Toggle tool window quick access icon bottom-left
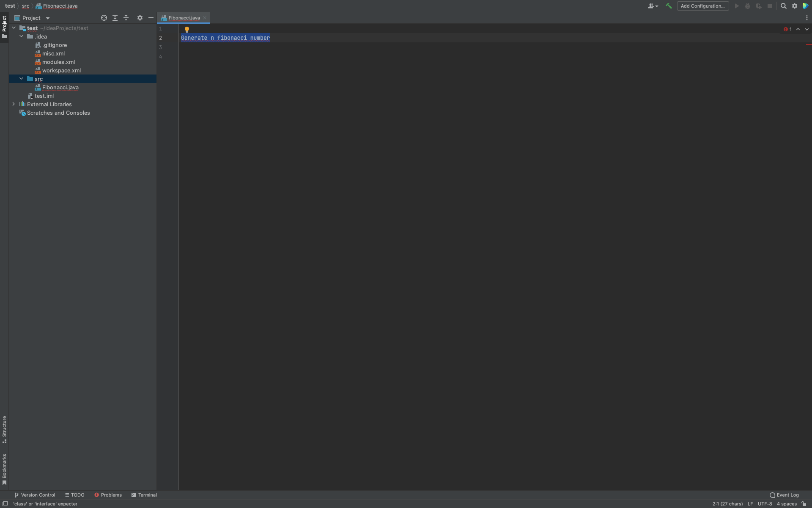812x508 pixels. (5, 504)
